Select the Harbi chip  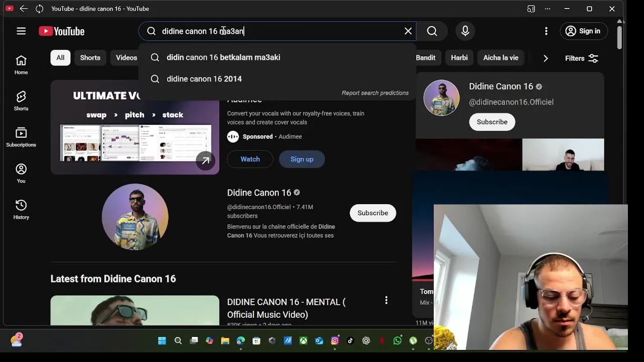459,58
